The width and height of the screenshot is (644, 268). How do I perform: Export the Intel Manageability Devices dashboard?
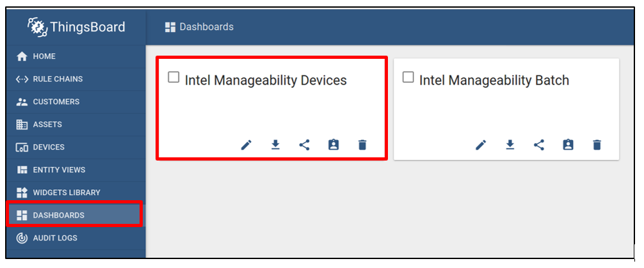coord(275,145)
